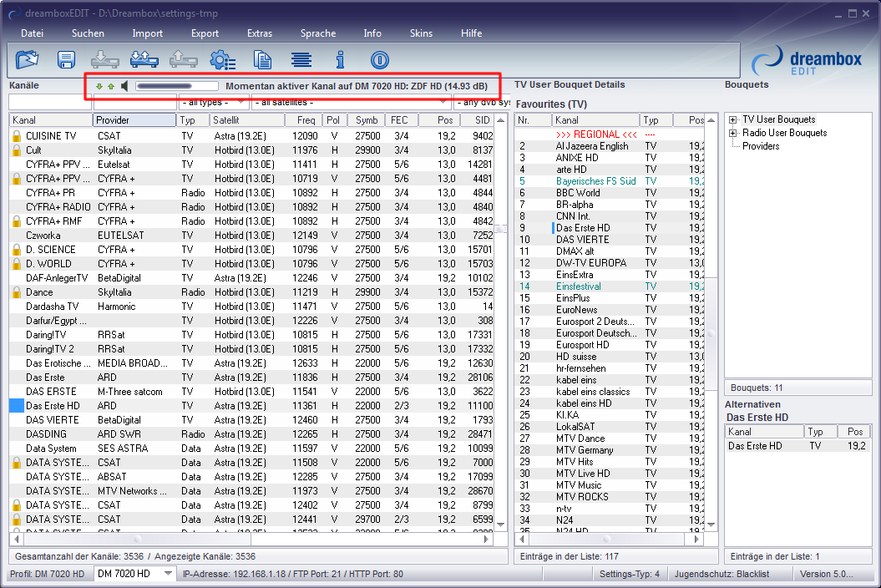Click the Nr. column header in bouquet list
The image size is (881, 588).
[x=533, y=119]
